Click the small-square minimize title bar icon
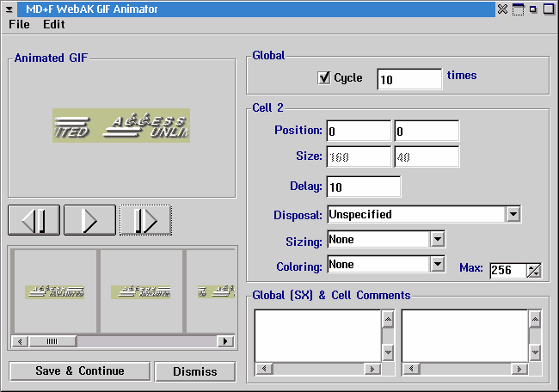Viewport: 559px width, 392px height. (x=533, y=9)
